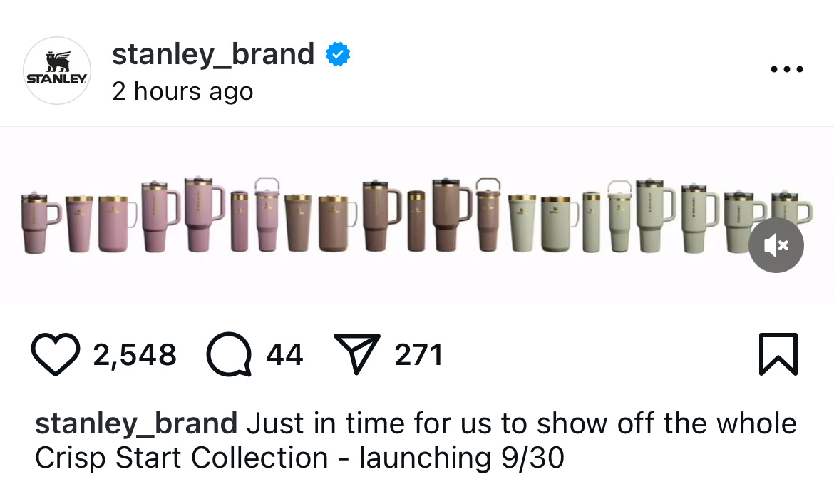Click the 271 shares count
This screenshot has height=504, width=834.
pos(418,354)
